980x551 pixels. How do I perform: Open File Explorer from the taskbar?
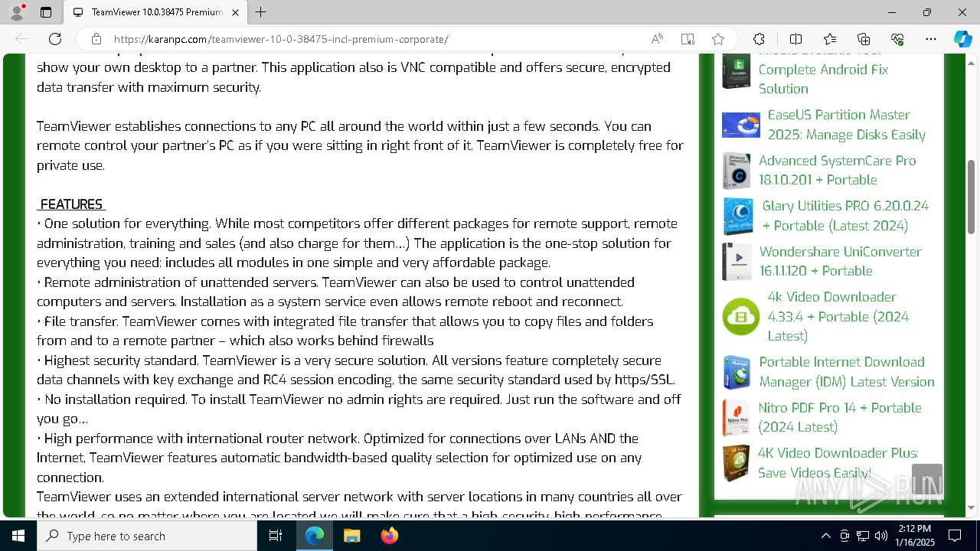(351, 536)
